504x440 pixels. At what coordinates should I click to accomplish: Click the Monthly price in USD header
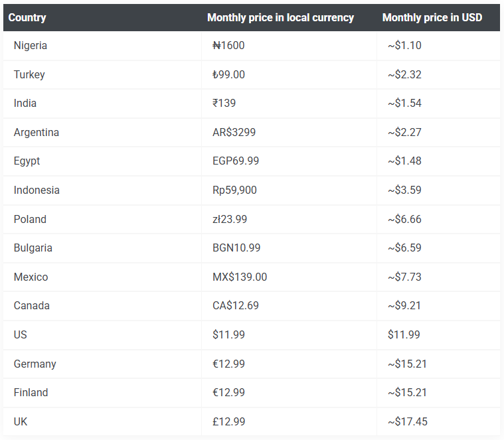[x=432, y=17]
